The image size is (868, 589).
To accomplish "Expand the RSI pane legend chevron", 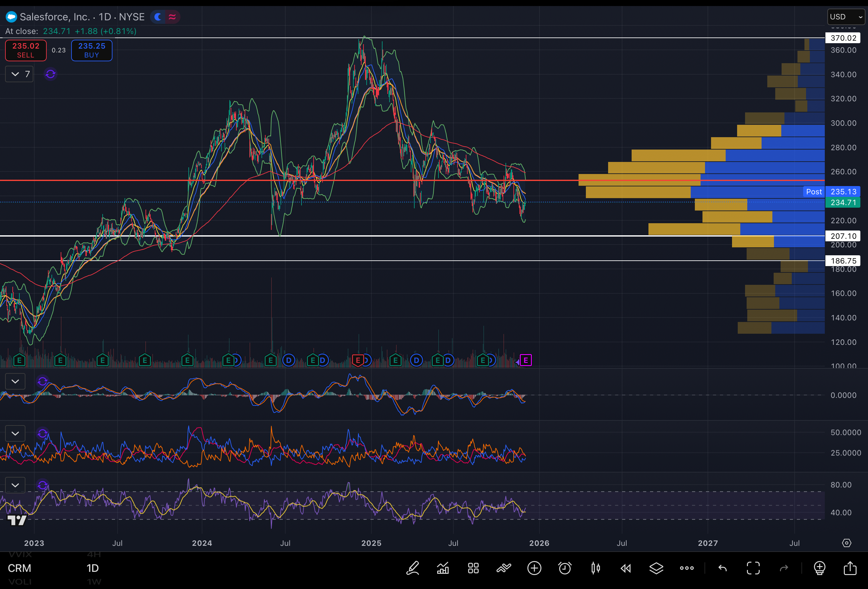I will pyautogui.click(x=15, y=485).
